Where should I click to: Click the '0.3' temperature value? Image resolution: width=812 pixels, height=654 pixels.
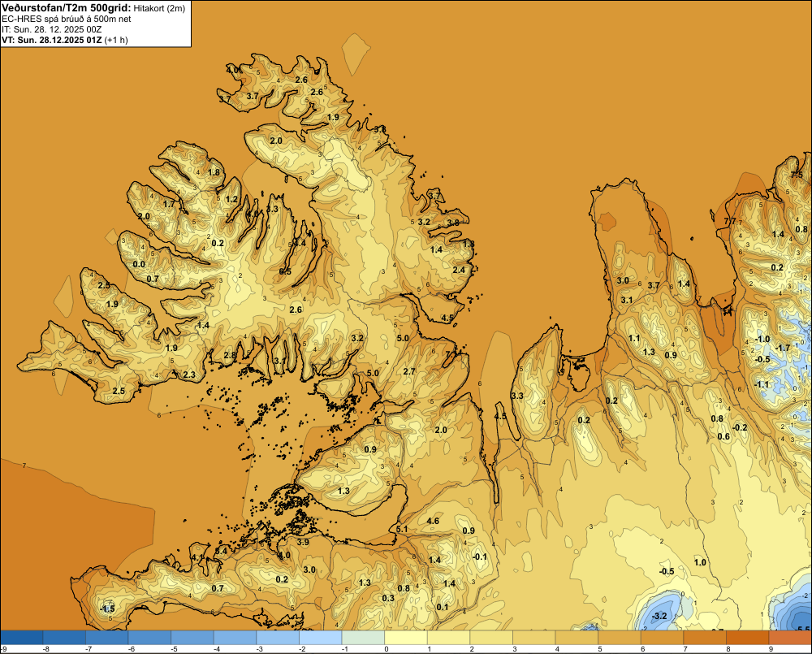(x=388, y=598)
